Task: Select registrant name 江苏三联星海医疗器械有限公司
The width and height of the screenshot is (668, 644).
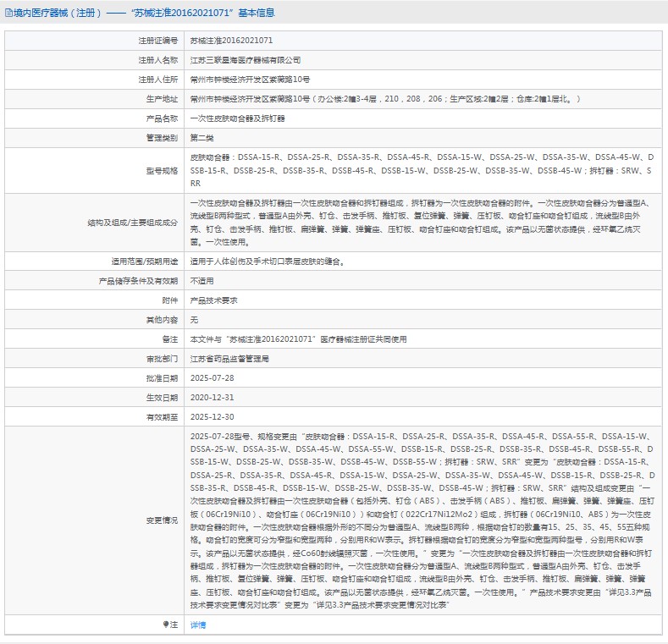Action: pos(246,60)
